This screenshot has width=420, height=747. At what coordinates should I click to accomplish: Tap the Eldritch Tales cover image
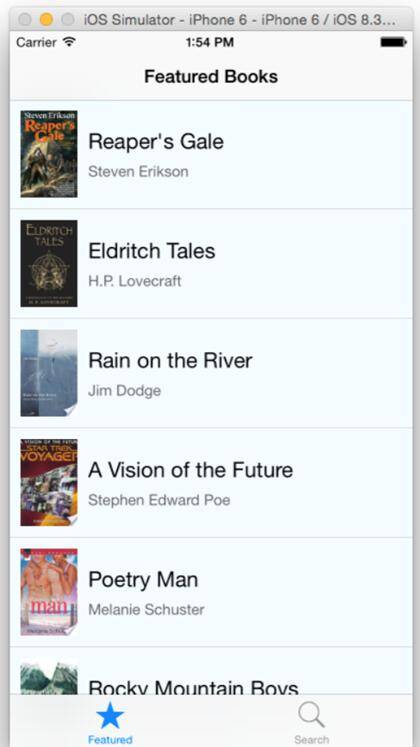(49, 263)
